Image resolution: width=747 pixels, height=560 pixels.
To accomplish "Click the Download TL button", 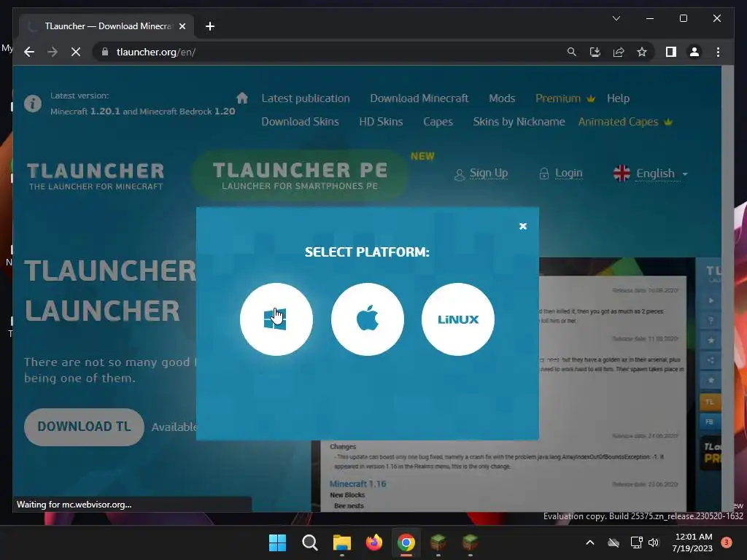I will pos(84,427).
